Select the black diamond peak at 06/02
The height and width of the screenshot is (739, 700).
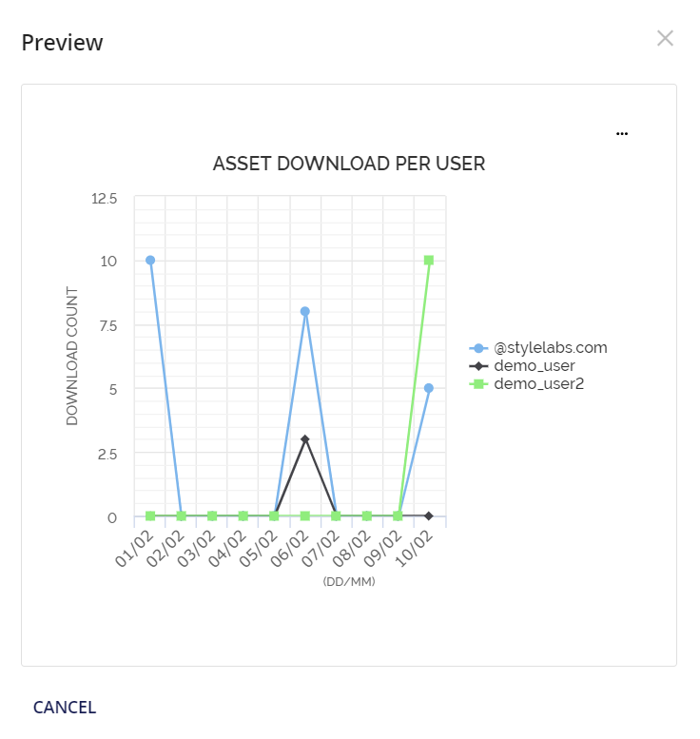coord(305,439)
